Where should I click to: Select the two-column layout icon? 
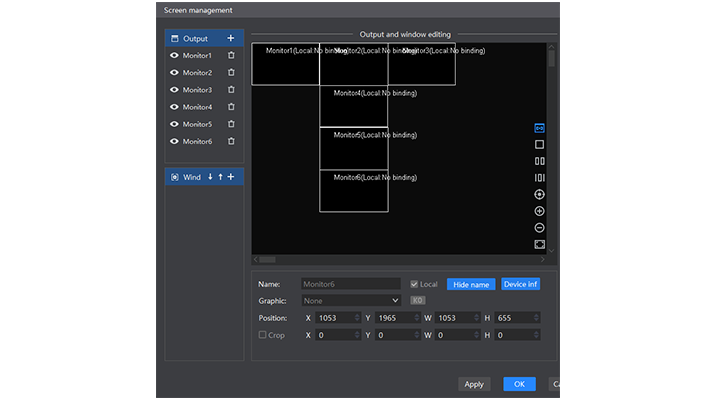[539, 161]
